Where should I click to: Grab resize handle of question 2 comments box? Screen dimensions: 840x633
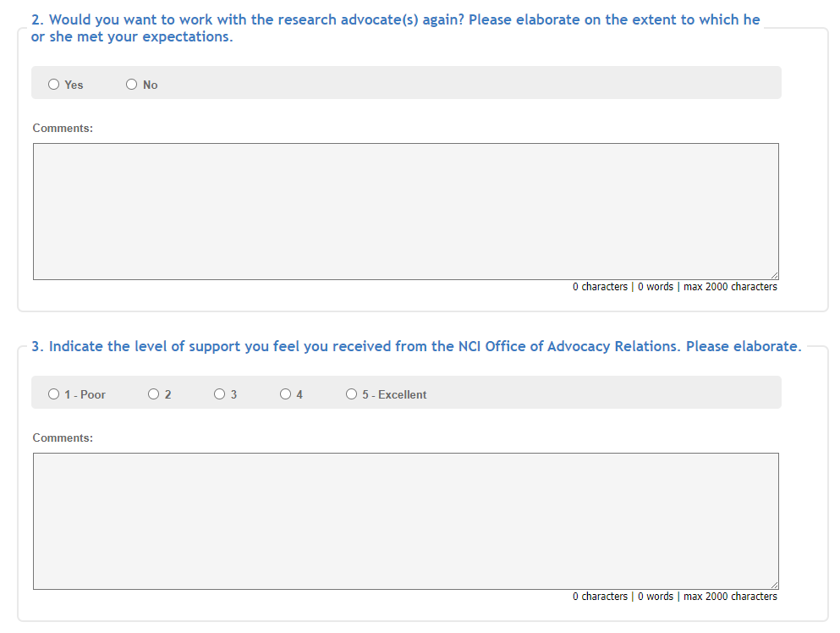774,275
